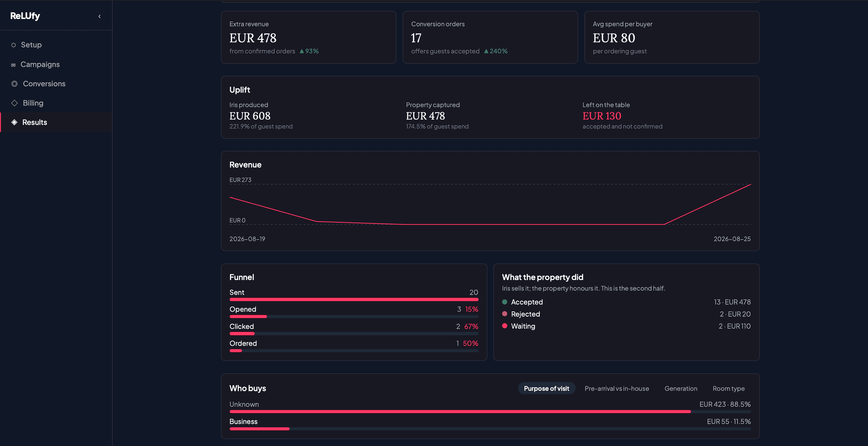Click the Conversions target icon
This screenshot has width=868, height=446.
[15, 84]
